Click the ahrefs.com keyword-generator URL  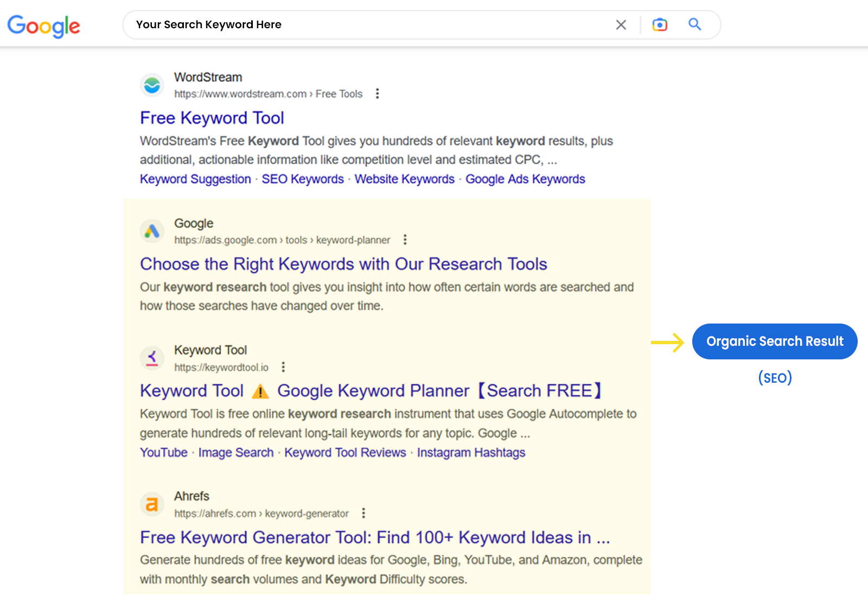pos(261,514)
